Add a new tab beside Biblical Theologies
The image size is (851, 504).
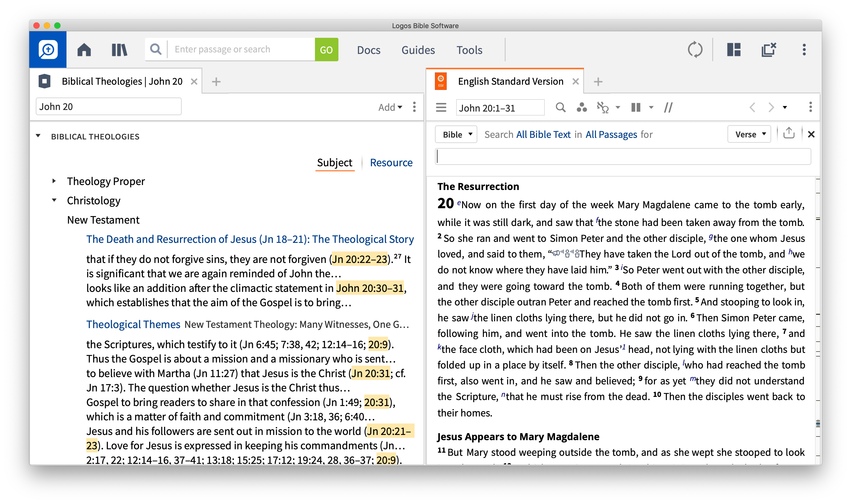tap(216, 82)
